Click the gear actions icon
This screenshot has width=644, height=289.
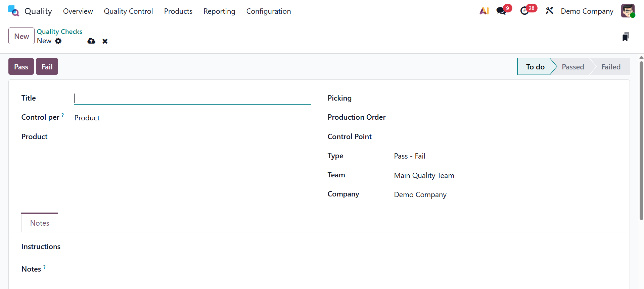pos(58,41)
